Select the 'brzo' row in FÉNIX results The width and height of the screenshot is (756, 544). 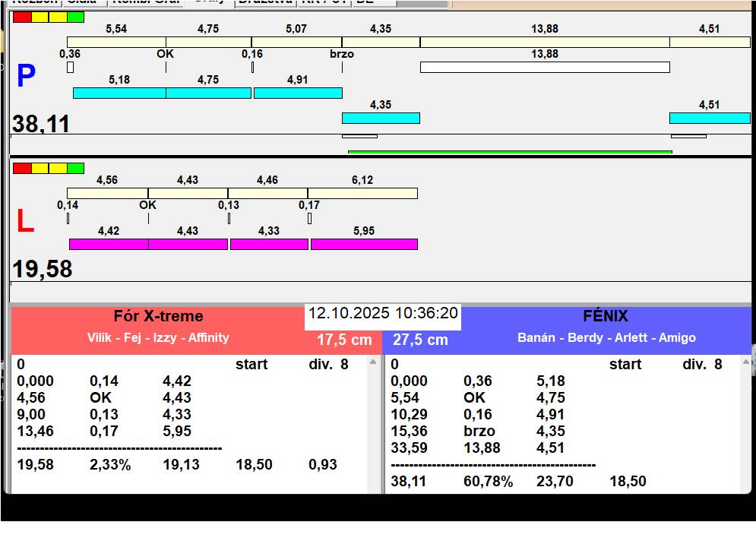coord(479,431)
